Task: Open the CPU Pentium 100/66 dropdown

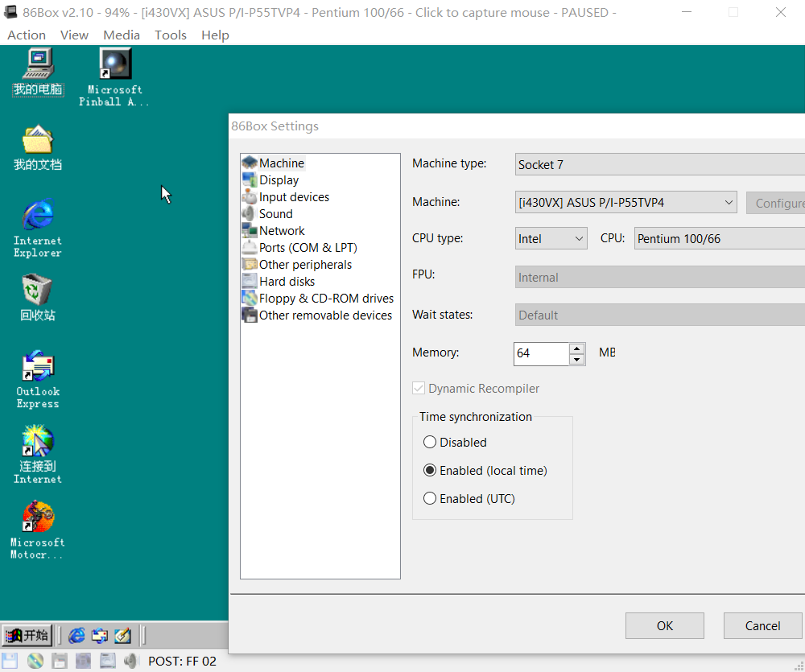Action: pos(720,239)
